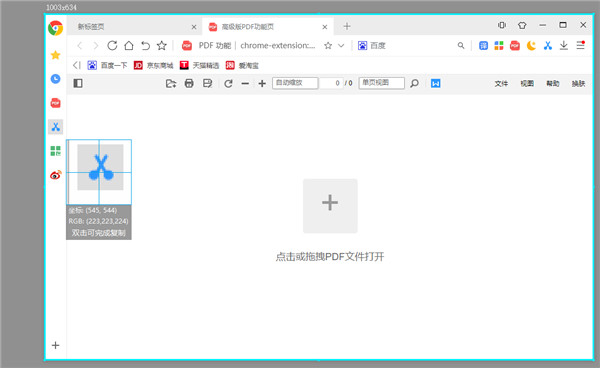Click the browser logo at top left
600x368 pixels.
[55, 28]
